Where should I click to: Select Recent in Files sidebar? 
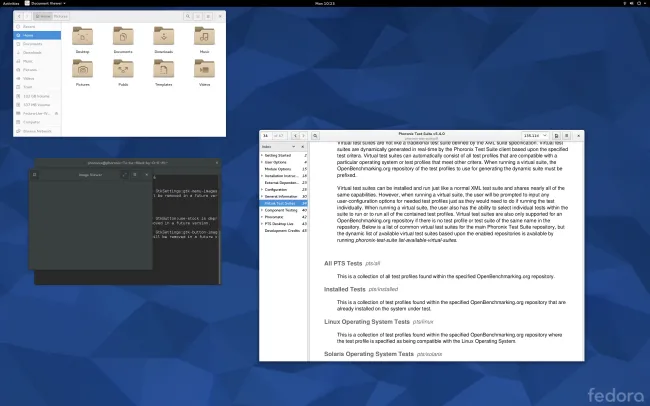click(x=37, y=27)
